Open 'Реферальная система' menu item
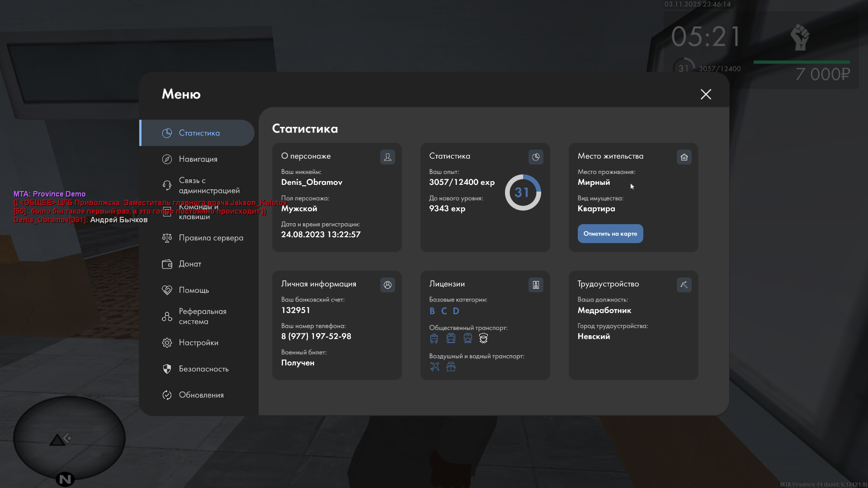This screenshot has height=488, width=868. coord(202,316)
